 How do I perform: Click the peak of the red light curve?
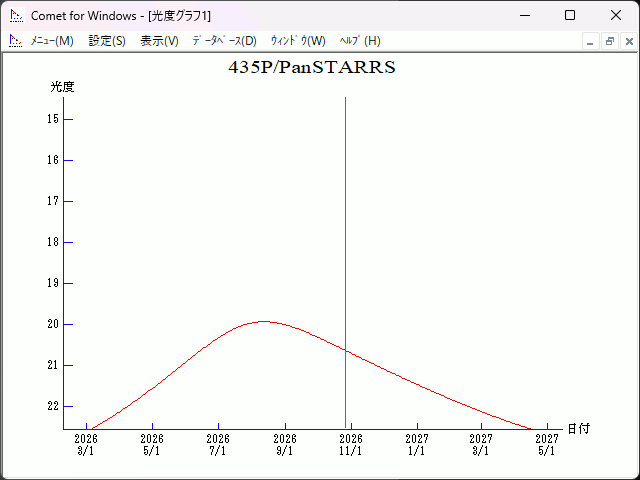pyautogui.click(x=263, y=321)
